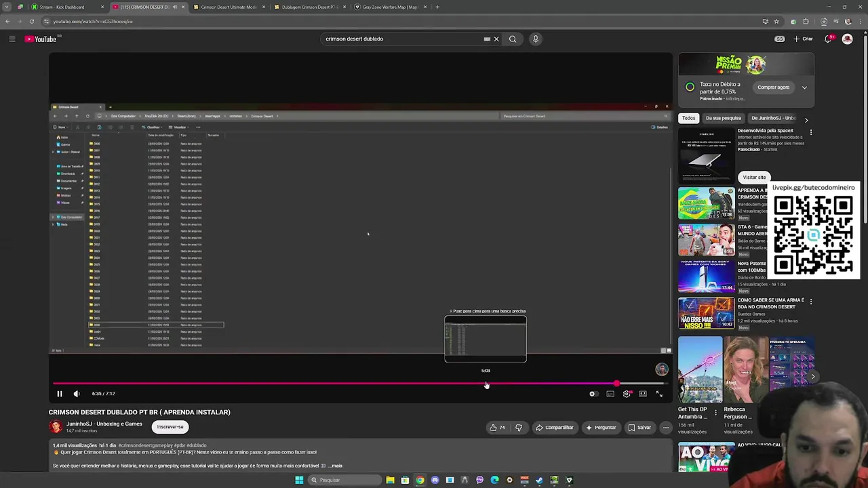Toggle the autoplay switch in player
The height and width of the screenshot is (488, 868).
(593, 394)
